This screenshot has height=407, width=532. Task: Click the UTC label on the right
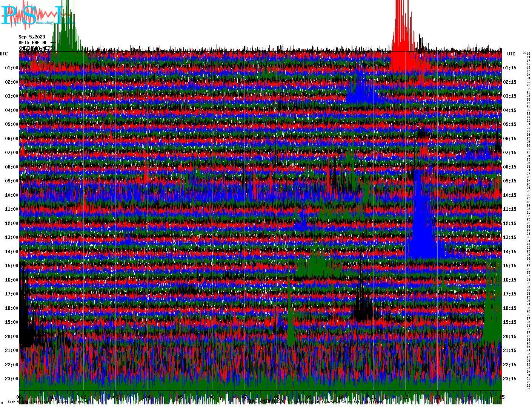click(x=511, y=54)
